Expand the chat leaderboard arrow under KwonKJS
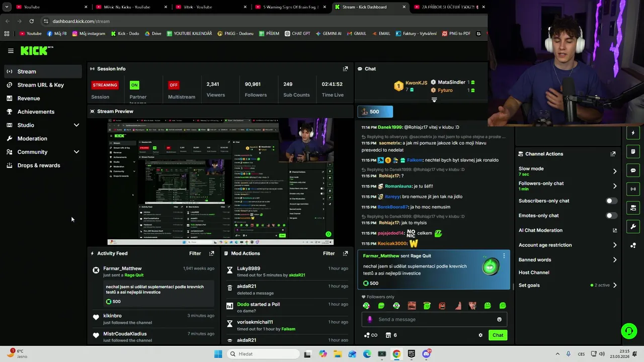 pyautogui.click(x=434, y=100)
